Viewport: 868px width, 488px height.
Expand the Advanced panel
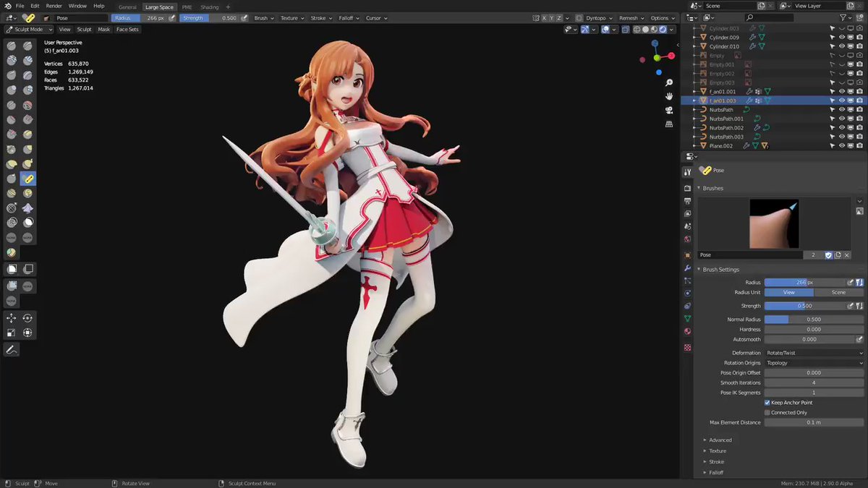pos(720,440)
